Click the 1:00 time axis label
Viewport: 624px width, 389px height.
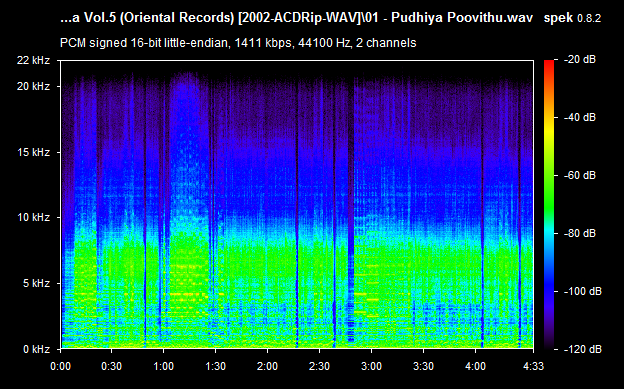pyautogui.click(x=164, y=366)
